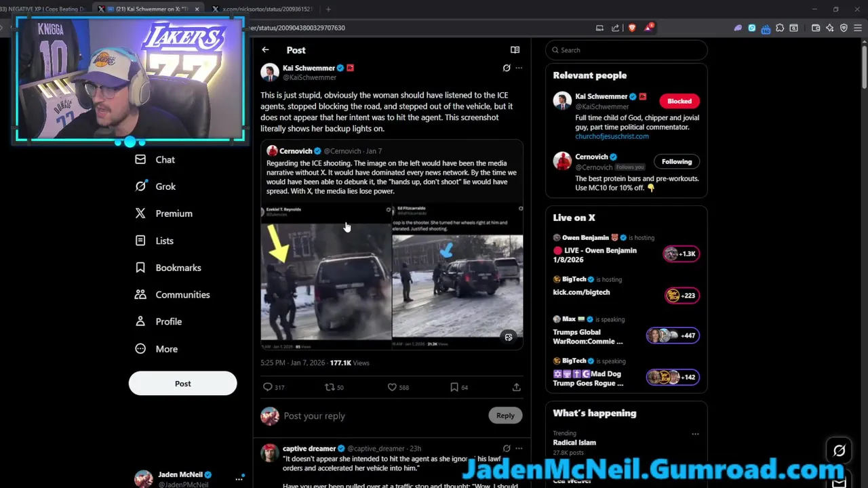Click the search box on X

pyautogui.click(x=627, y=50)
